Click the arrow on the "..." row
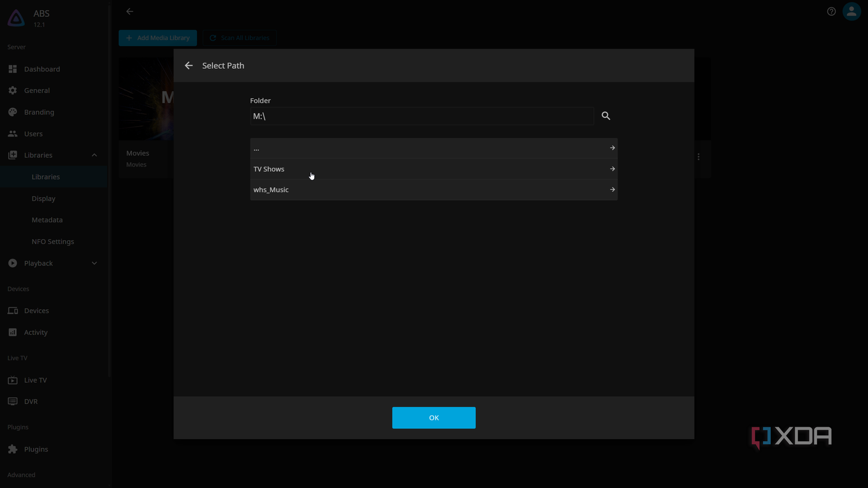Viewport: 868px width, 488px height. [612, 148]
